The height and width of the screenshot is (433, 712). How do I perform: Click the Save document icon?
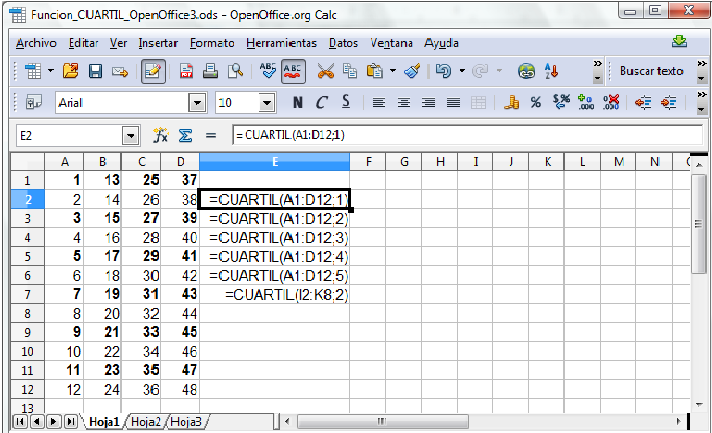pos(96,71)
